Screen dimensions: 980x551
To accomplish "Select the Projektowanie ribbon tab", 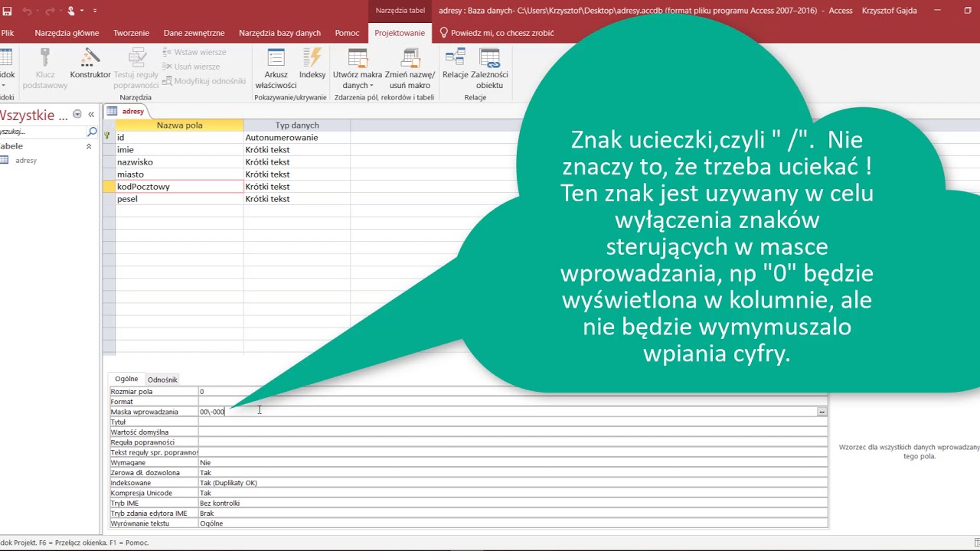I will coord(400,33).
